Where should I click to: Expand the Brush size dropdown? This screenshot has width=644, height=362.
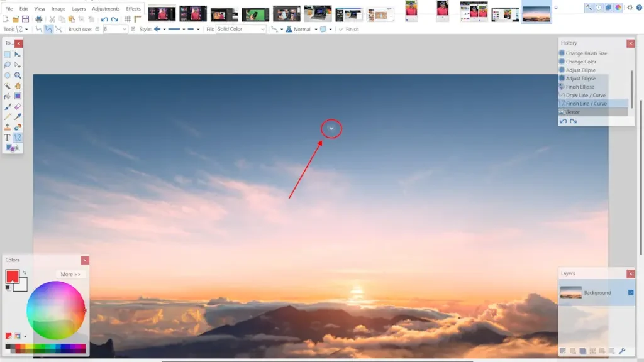pos(124,30)
